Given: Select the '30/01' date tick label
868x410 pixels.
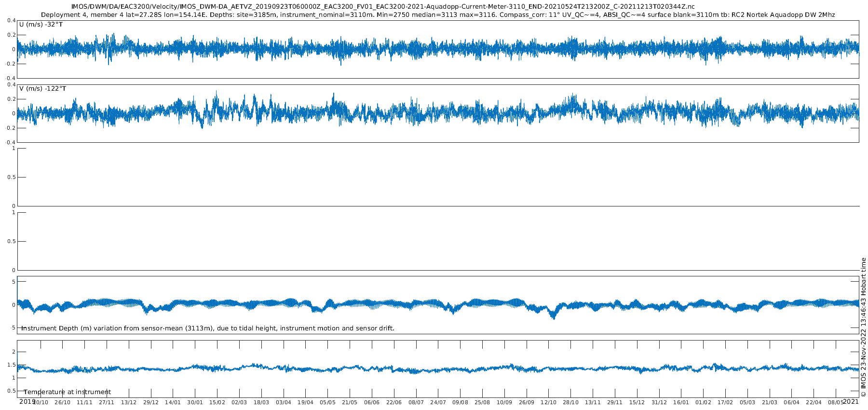Looking at the screenshot, I should pyautogui.click(x=195, y=402).
